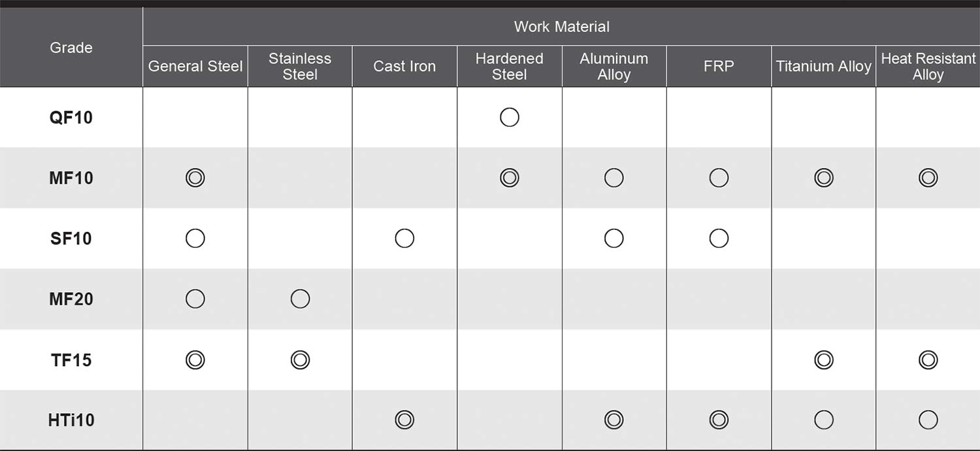Viewport: 980px width, 451px height.
Task: Select the HTi10 grade row label
Action: (x=71, y=420)
